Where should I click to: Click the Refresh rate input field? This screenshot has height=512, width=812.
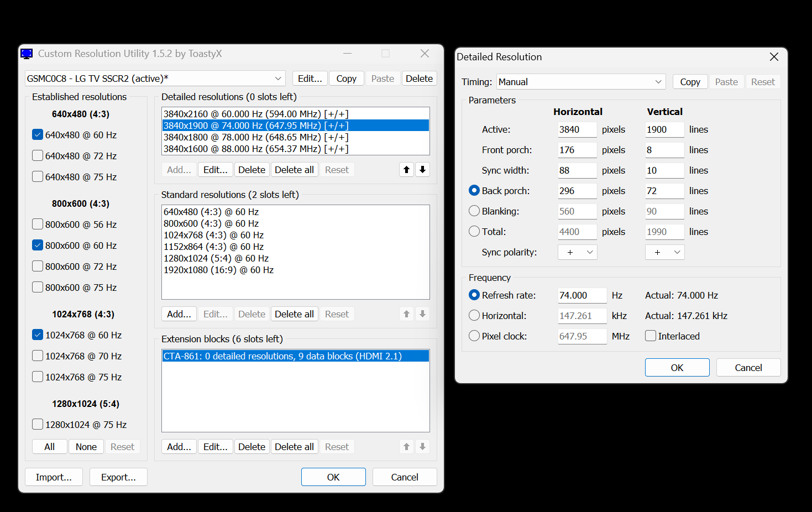click(x=582, y=295)
